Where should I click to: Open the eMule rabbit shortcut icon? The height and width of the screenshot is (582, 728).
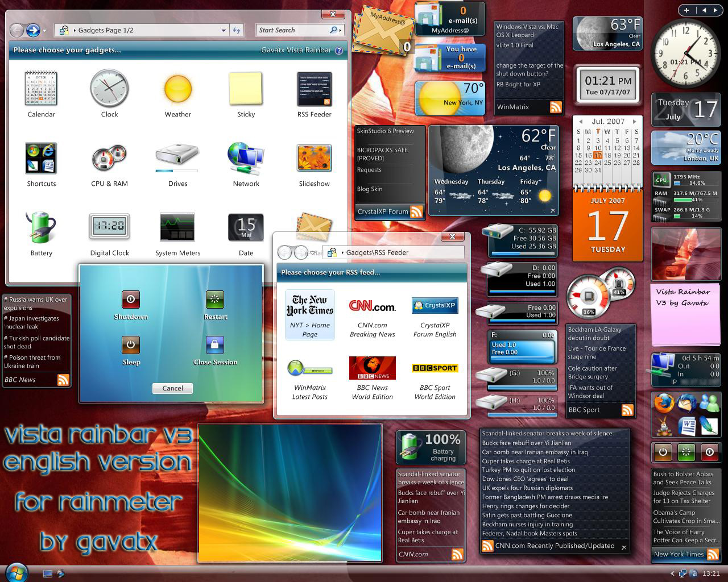click(x=663, y=425)
